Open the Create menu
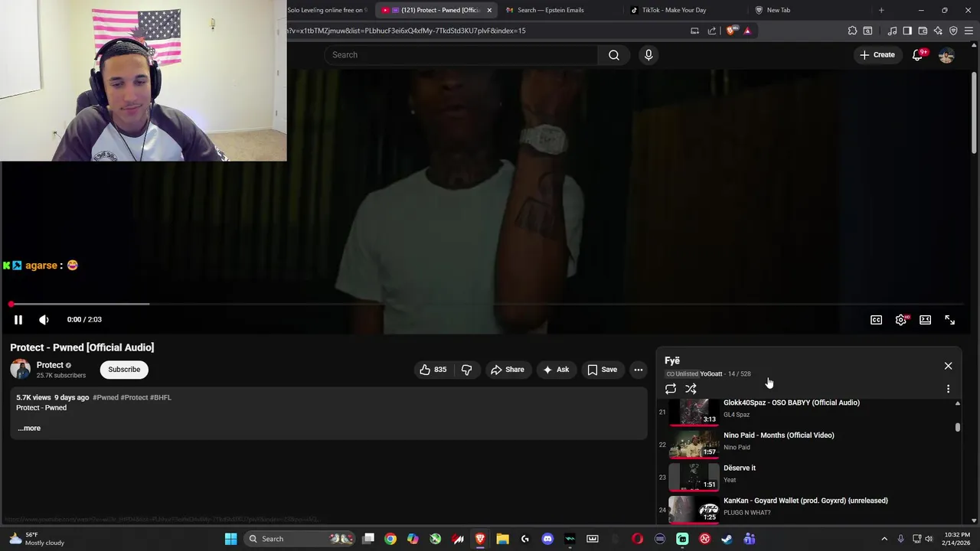Screen dimensions: 980x551 [877, 55]
